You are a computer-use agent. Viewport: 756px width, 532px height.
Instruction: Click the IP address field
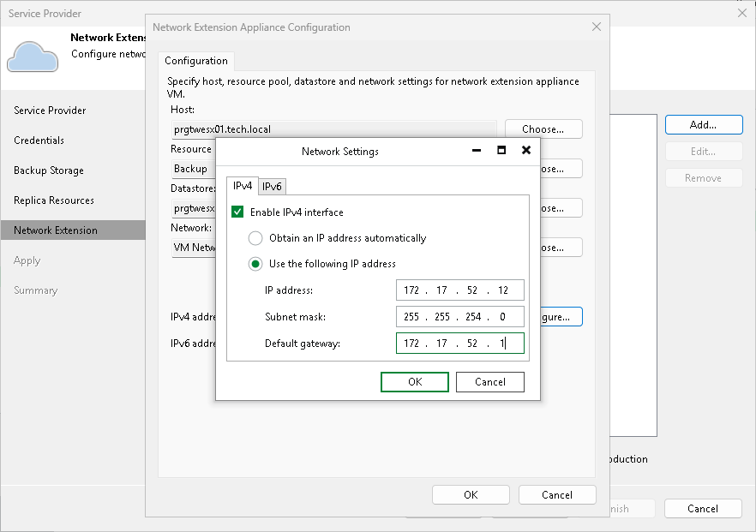click(459, 290)
